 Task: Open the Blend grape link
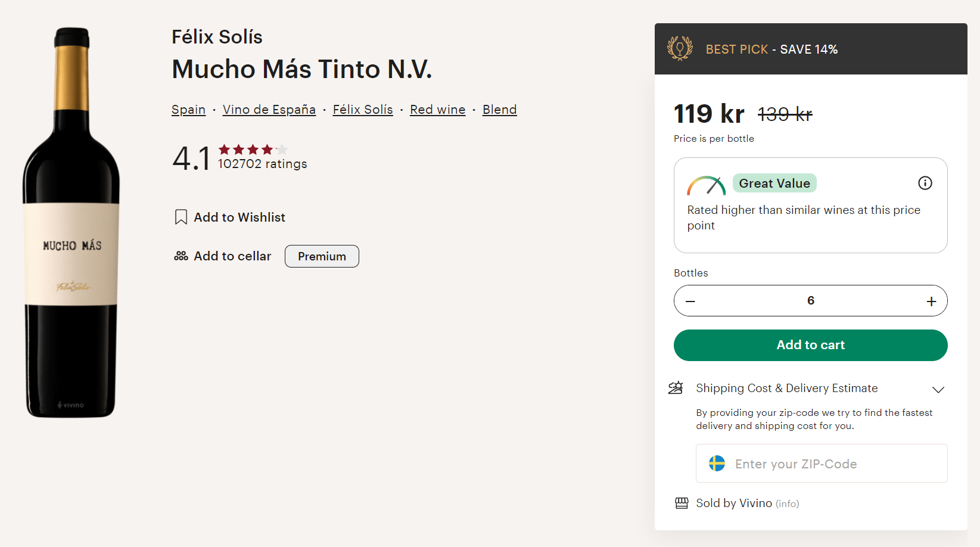point(499,110)
